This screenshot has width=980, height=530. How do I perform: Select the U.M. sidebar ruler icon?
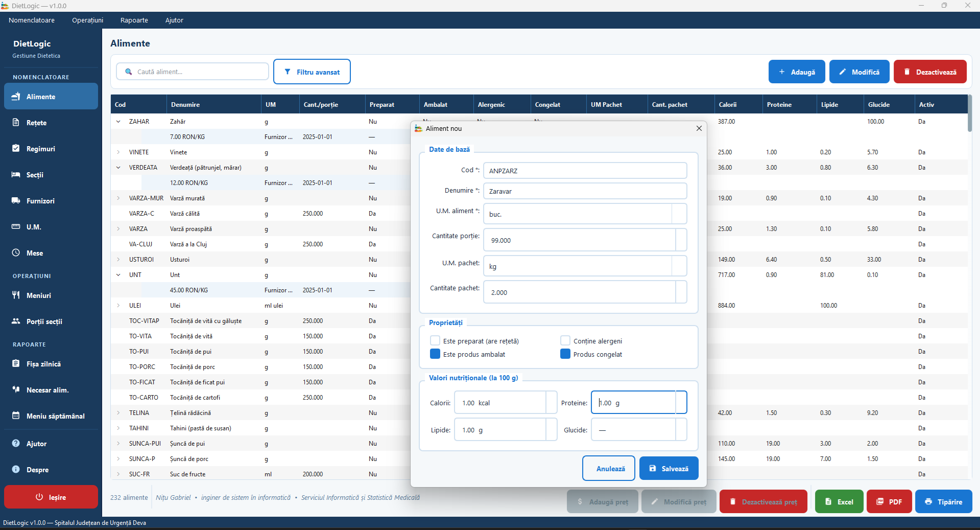[16, 227]
